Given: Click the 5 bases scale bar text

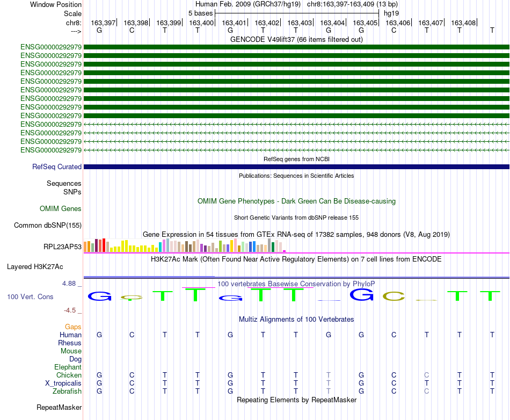Looking at the screenshot, I should coord(200,13).
